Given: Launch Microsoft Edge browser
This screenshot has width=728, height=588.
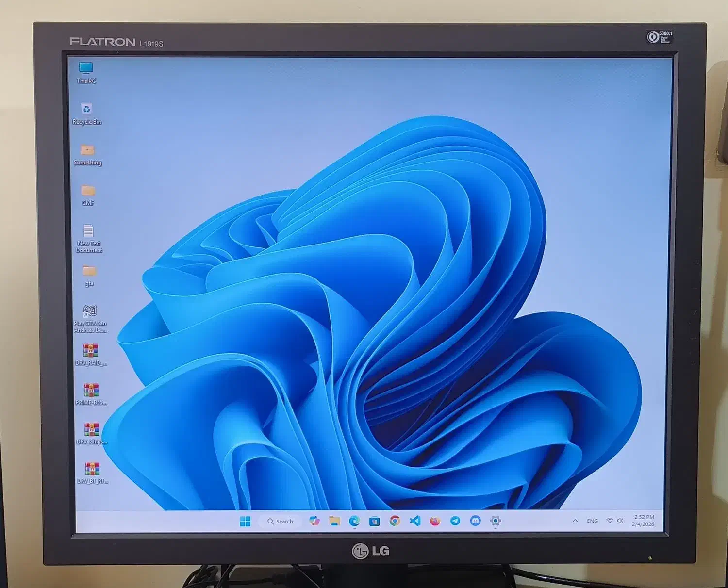Looking at the screenshot, I should coord(355,521).
